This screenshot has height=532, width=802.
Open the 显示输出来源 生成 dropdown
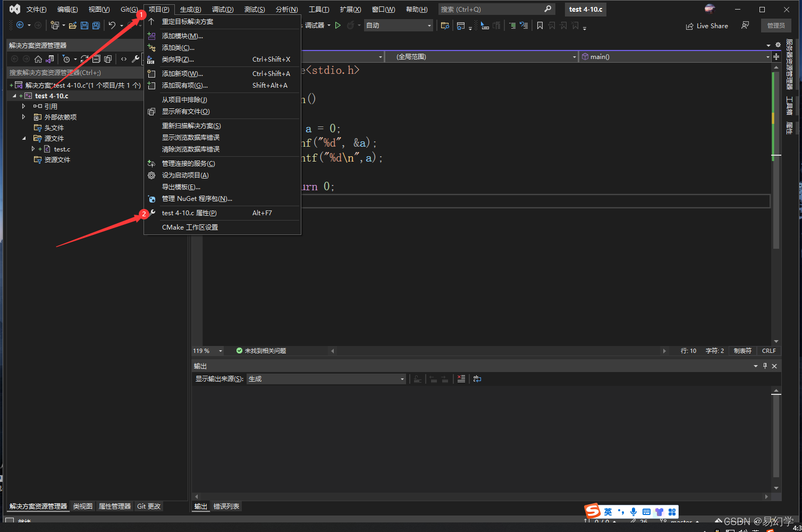tap(326, 379)
